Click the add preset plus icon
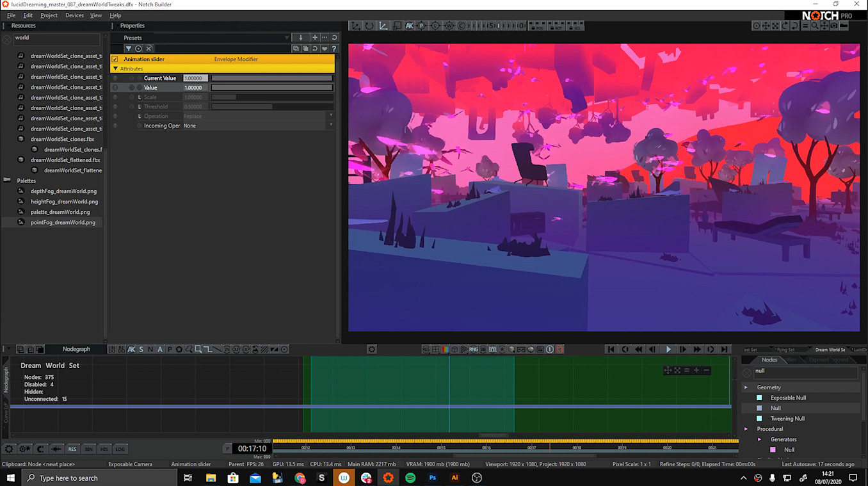 click(314, 38)
